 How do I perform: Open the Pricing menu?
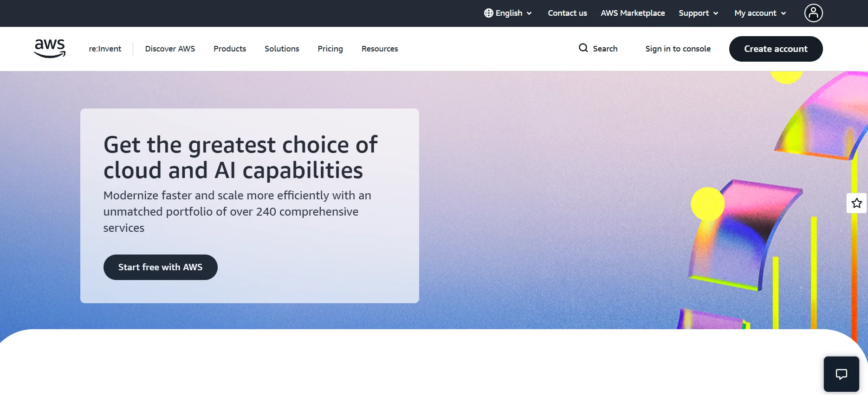coord(330,49)
